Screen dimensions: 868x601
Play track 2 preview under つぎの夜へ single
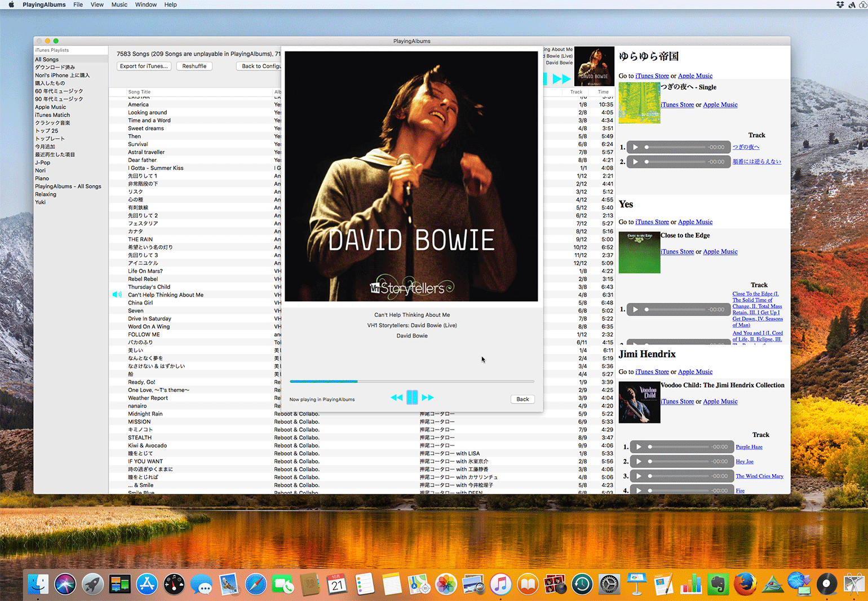635,162
